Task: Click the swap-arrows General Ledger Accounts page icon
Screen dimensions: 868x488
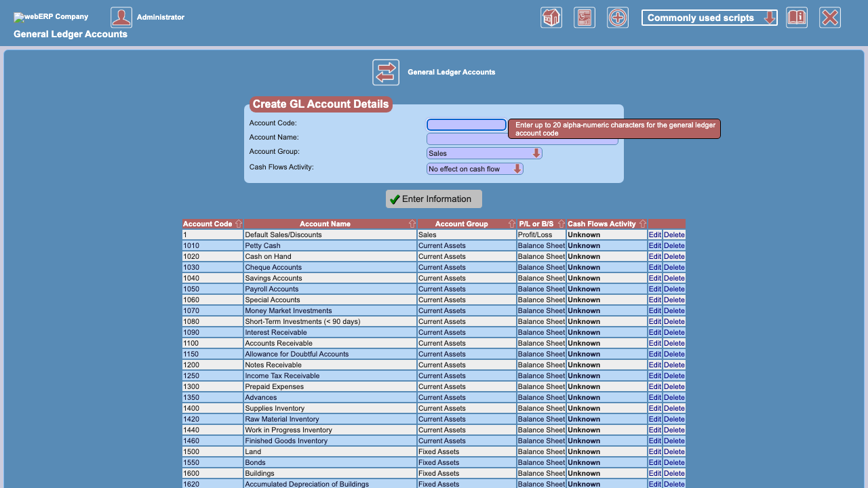Action: point(386,73)
